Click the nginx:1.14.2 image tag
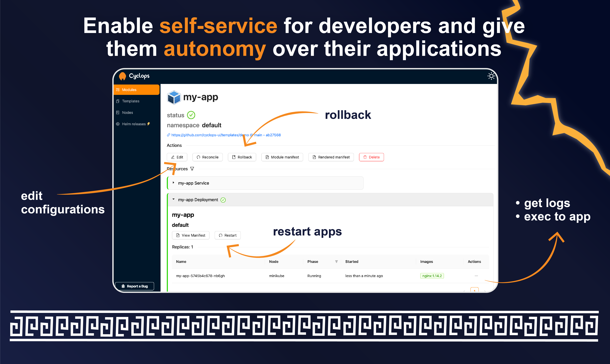This screenshot has height=364, width=610. 432,276
